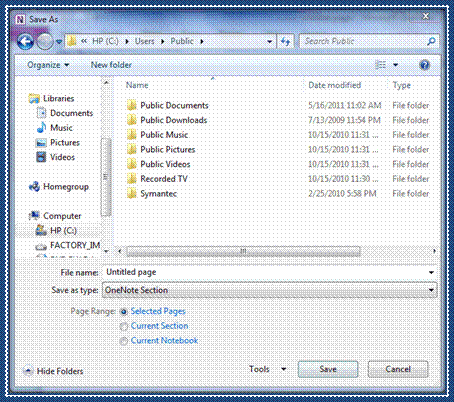Open the view options dropdown arrow
This screenshot has height=402, width=454.
(x=395, y=65)
